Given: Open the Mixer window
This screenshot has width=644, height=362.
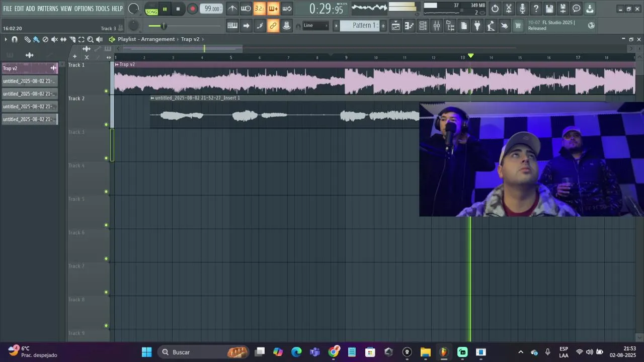Looking at the screenshot, I should pyautogui.click(x=437, y=26).
